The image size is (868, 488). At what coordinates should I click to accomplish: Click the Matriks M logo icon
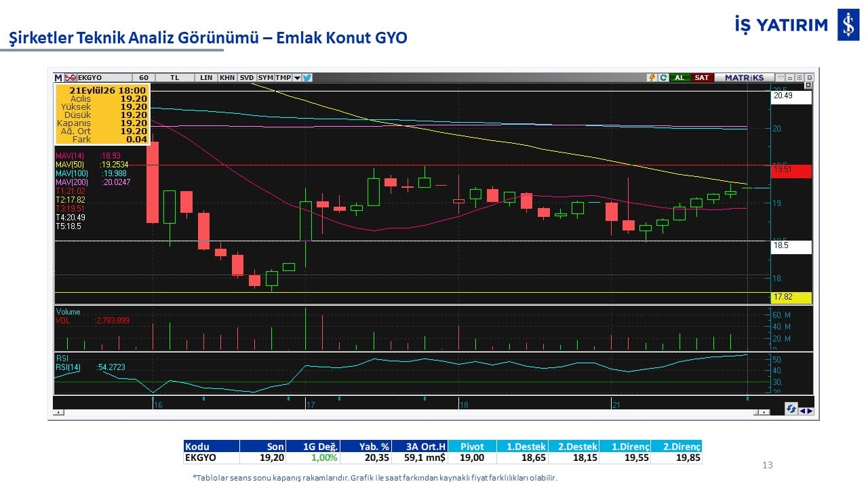coord(58,77)
